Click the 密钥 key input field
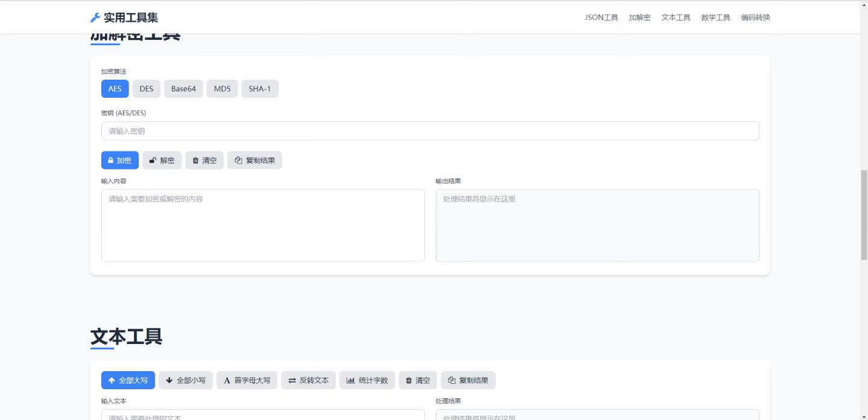Image resolution: width=868 pixels, height=420 pixels. [x=429, y=130]
